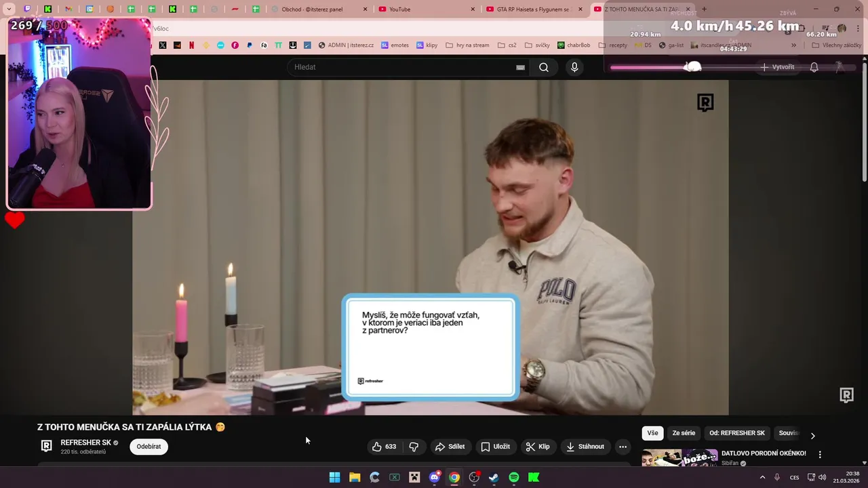This screenshot has height=488, width=868.
Task: Open the REFRESHER SK channel name link
Action: click(x=85, y=443)
